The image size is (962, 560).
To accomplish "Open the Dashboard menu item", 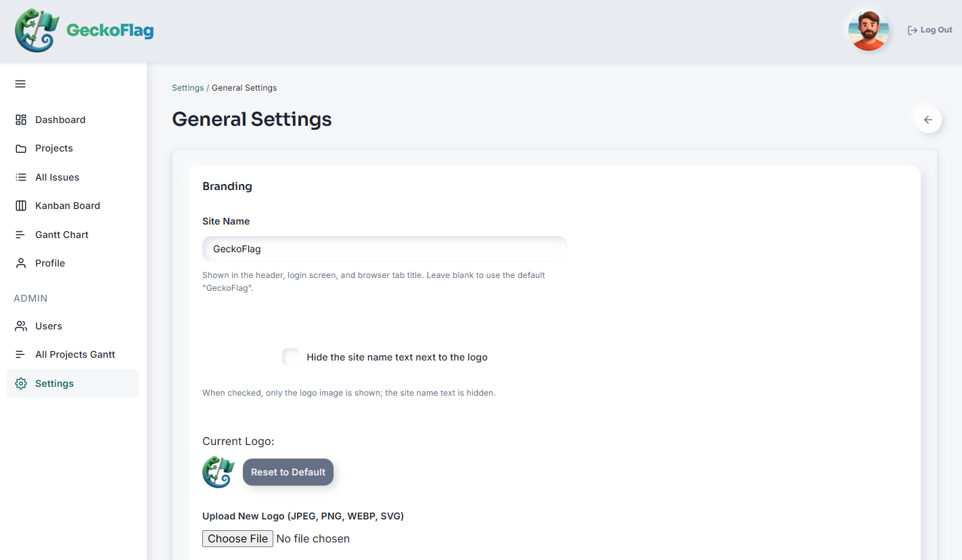I will pos(60,120).
